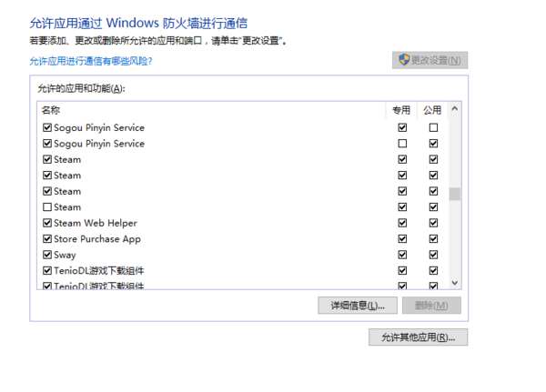Click the vertical scrollbar thumb
The height and width of the screenshot is (392, 546).
(454, 194)
